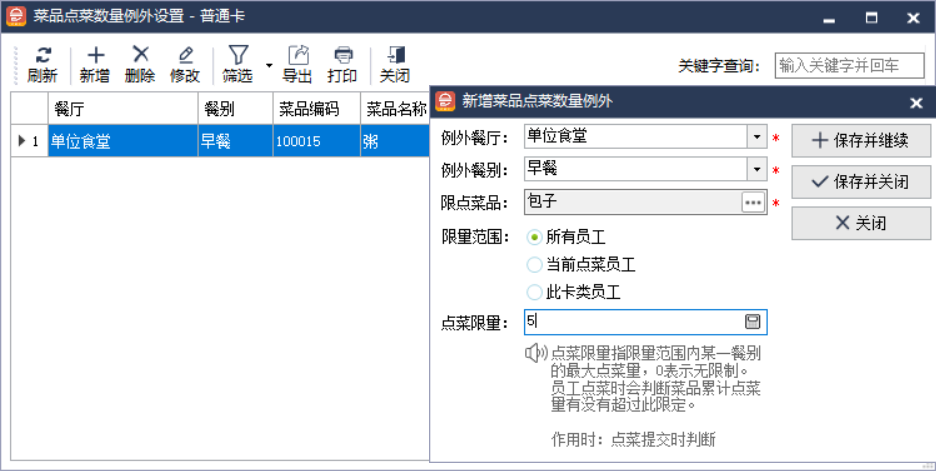Click the speaker hint icon below 点菜限量
The image size is (936, 471).
pos(536,353)
